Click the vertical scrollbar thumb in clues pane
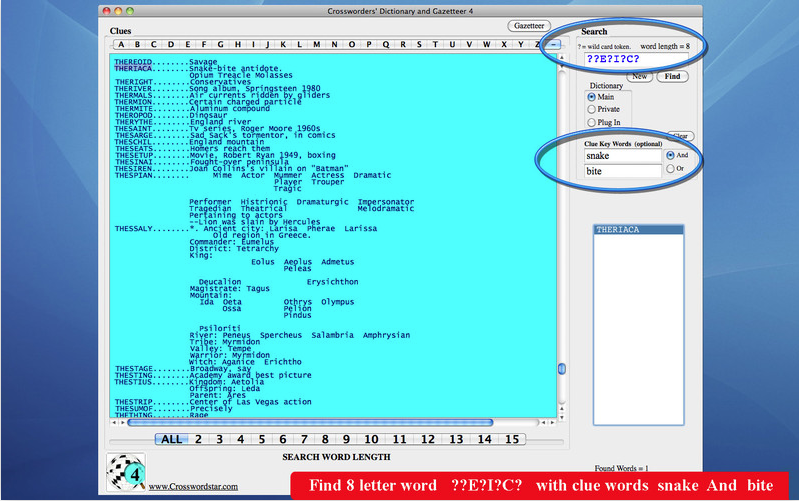The height and width of the screenshot is (501, 799). (x=562, y=368)
